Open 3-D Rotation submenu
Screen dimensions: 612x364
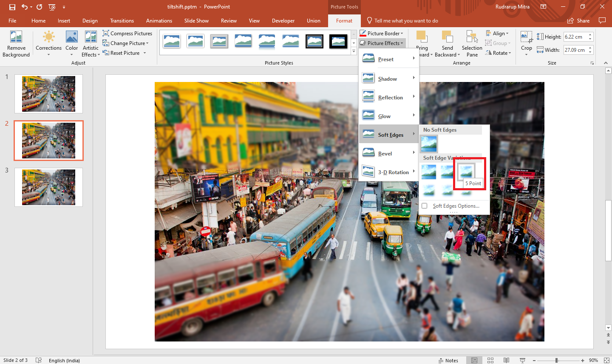pyautogui.click(x=389, y=172)
